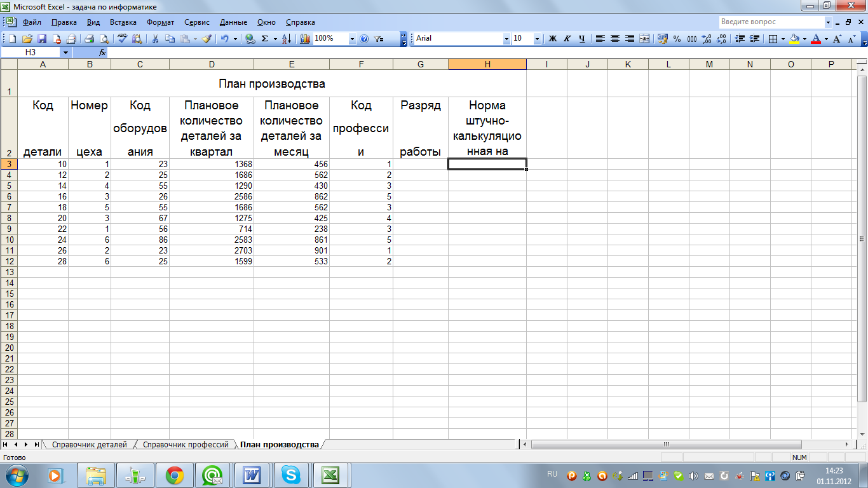Viewport: 868px width, 488px height.
Task: Apply red font color A
Action: tap(816, 39)
